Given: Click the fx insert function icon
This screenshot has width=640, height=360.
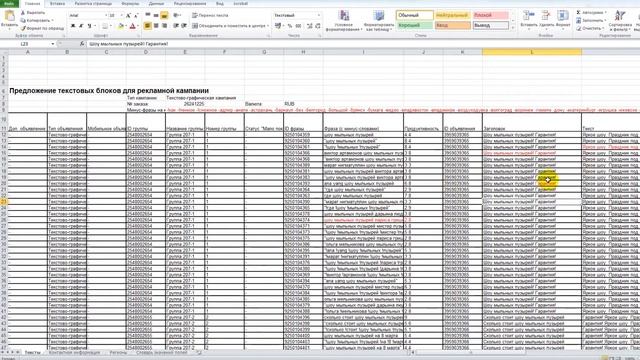Looking at the screenshot, I should (x=82, y=44).
